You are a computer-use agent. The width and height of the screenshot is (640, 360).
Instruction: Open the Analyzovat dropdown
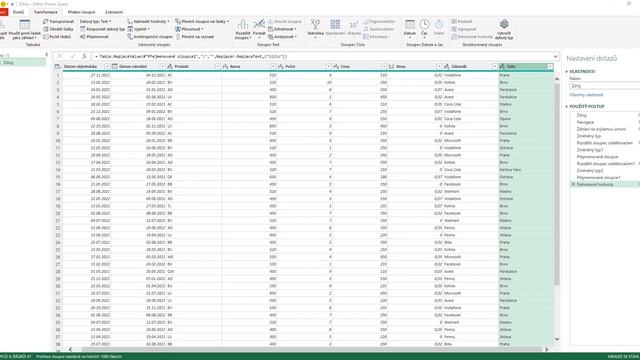click(282, 37)
